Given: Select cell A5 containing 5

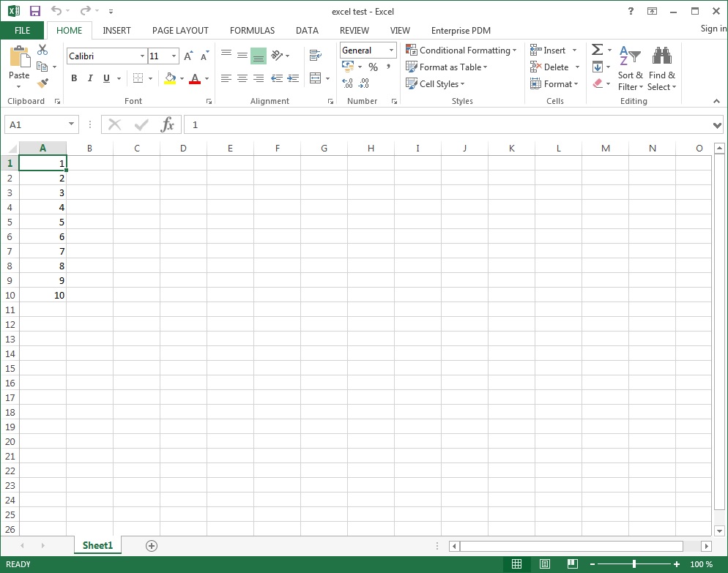Looking at the screenshot, I should (42, 222).
